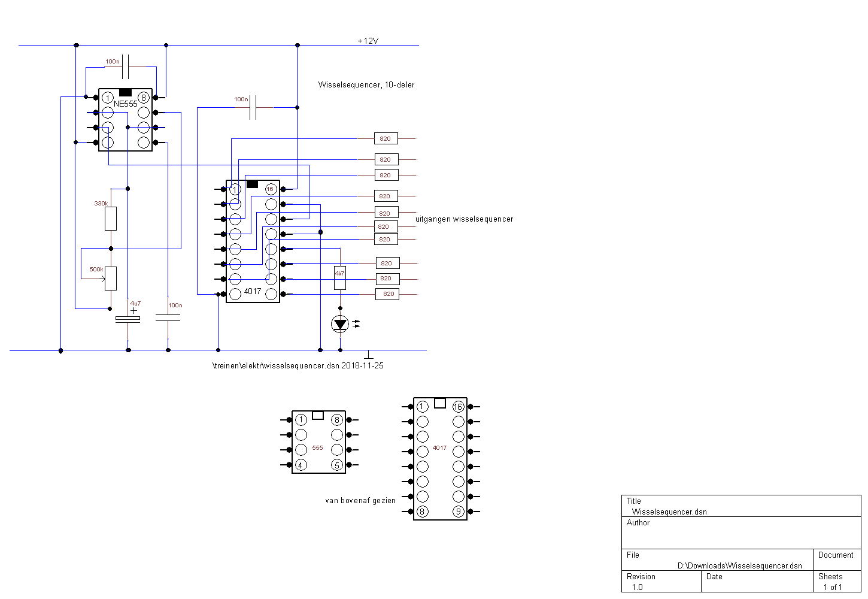Click the 'Revision' field label

pyautogui.click(x=641, y=576)
